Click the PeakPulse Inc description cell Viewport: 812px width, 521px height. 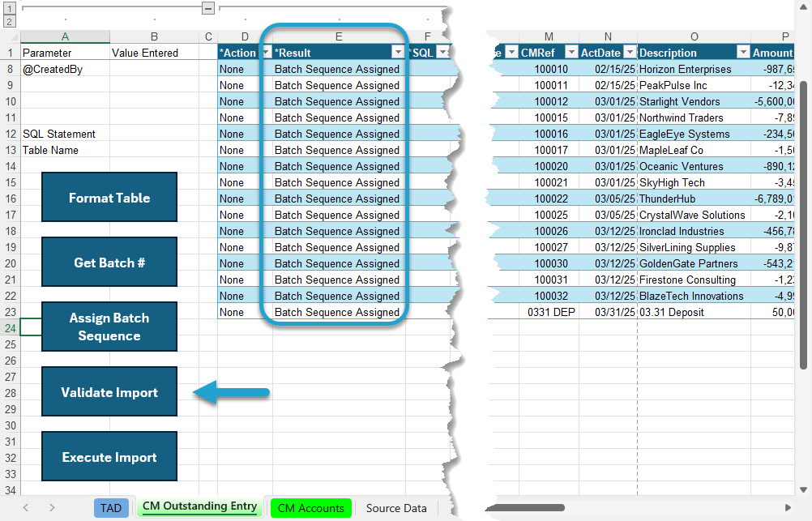coord(694,85)
